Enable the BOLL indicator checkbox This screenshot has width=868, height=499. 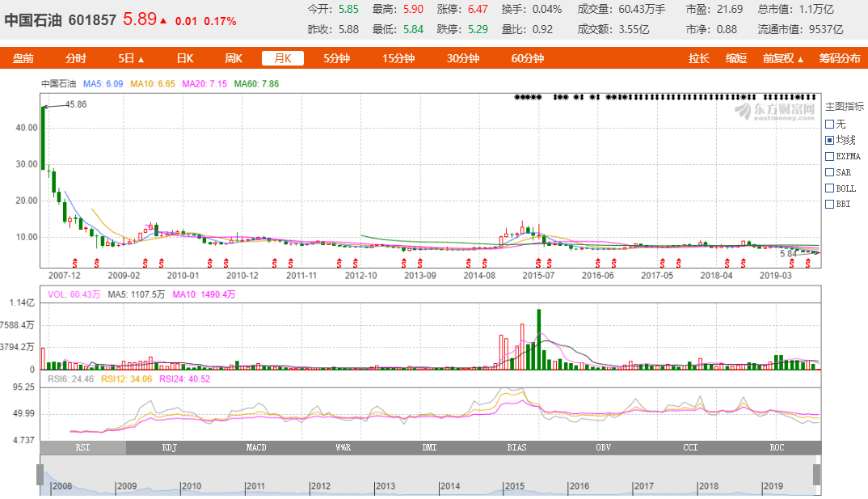pyautogui.click(x=829, y=188)
